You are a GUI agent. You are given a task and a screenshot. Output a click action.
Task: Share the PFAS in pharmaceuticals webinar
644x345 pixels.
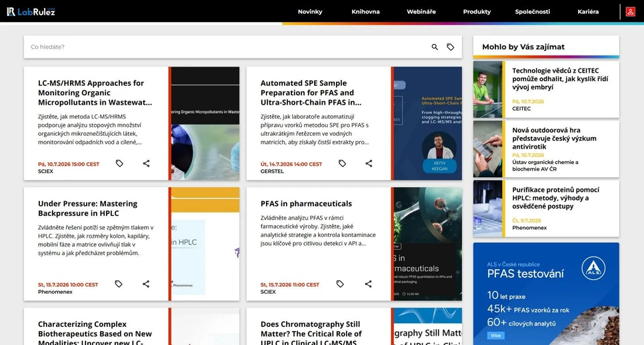point(369,284)
